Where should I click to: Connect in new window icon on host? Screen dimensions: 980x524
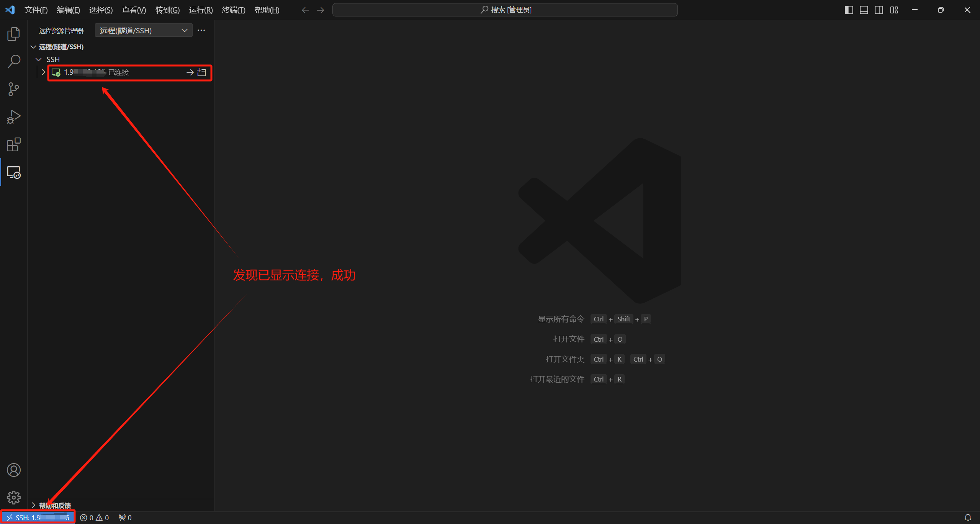[x=202, y=72]
